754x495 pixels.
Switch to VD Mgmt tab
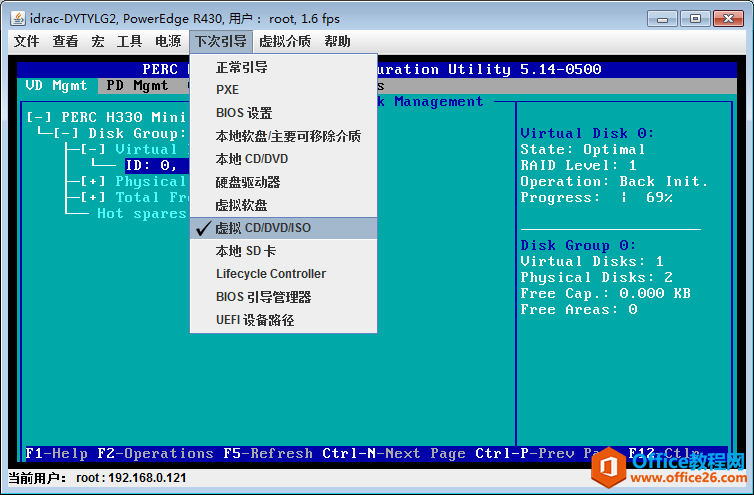pyautogui.click(x=57, y=86)
